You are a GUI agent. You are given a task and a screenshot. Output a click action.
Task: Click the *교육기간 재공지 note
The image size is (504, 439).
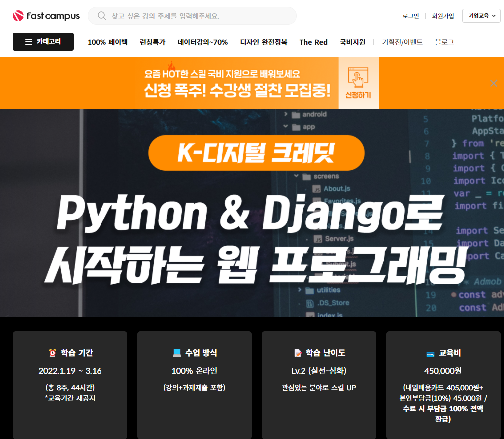tap(70, 398)
